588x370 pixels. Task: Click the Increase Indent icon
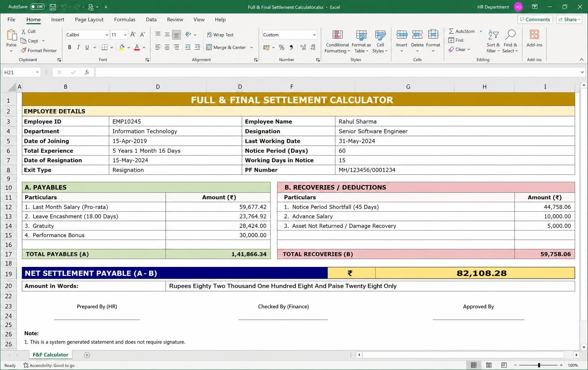pyautogui.click(x=197, y=47)
